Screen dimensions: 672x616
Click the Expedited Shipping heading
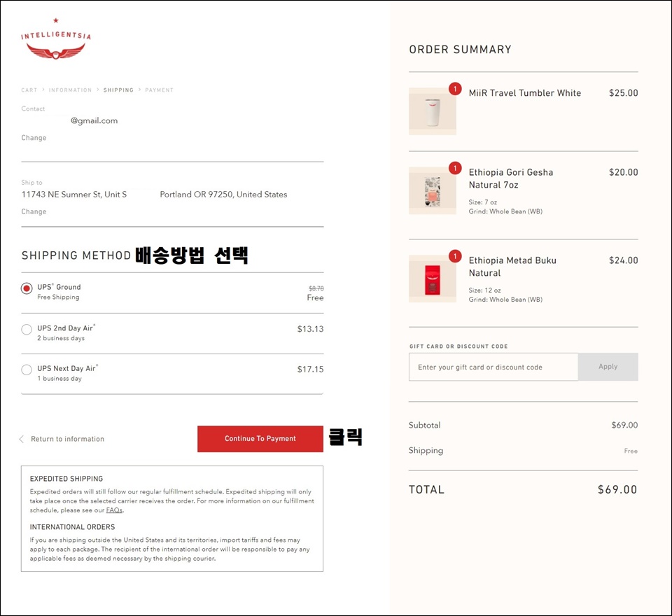pyautogui.click(x=66, y=479)
